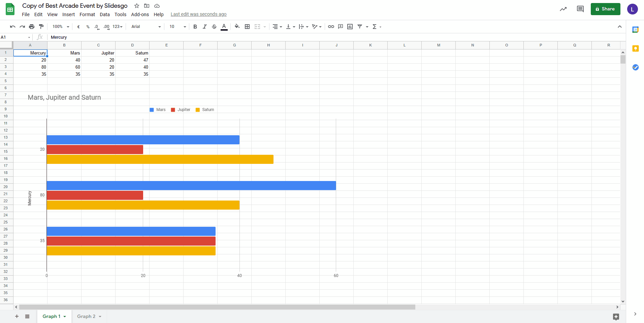Viewport: 644px width, 323px height.
Task: Click the Undo icon in toolbar
Action: coord(12,27)
